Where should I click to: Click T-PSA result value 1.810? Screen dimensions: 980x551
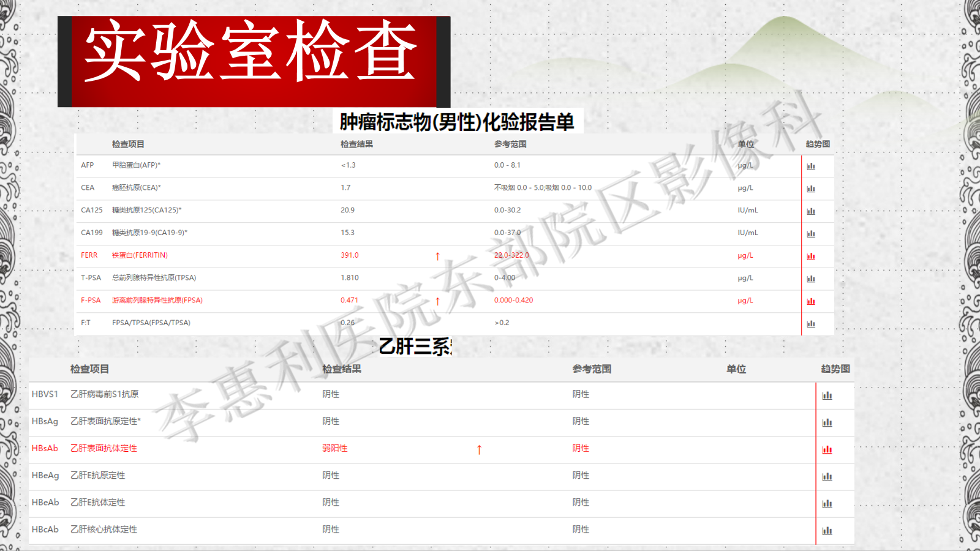(349, 278)
